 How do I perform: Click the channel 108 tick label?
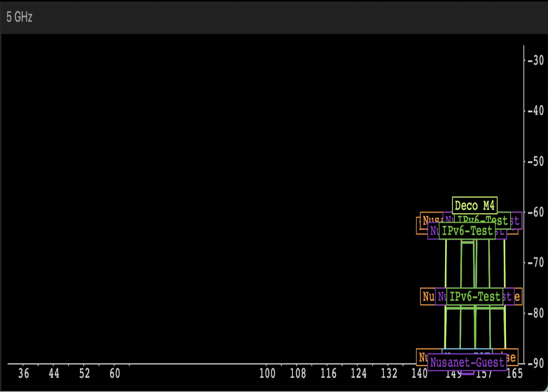click(298, 374)
